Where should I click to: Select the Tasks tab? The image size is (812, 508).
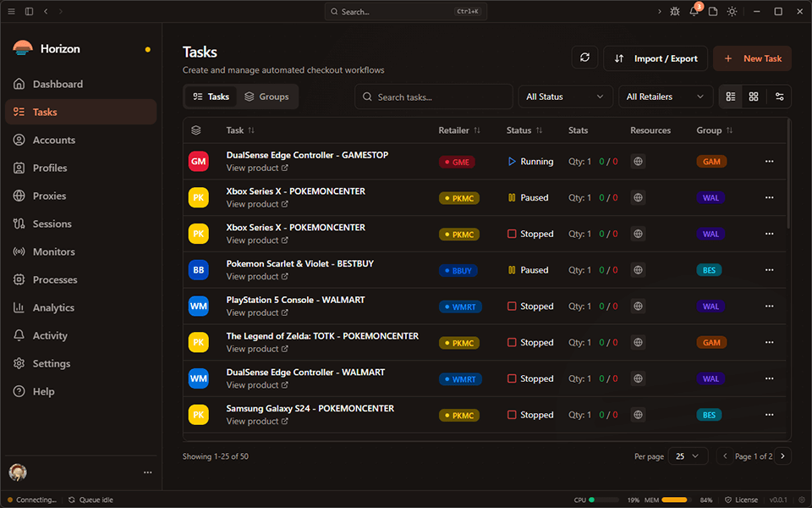211,97
